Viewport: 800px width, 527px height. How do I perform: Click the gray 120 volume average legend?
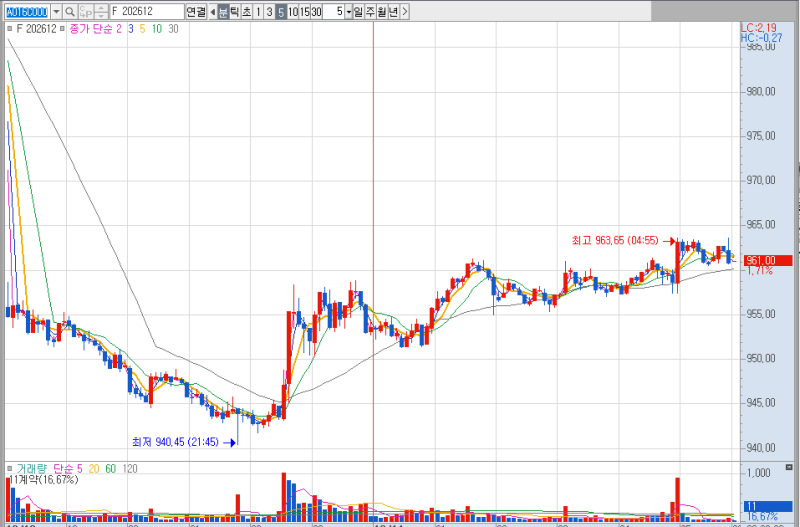pyautogui.click(x=130, y=468)
